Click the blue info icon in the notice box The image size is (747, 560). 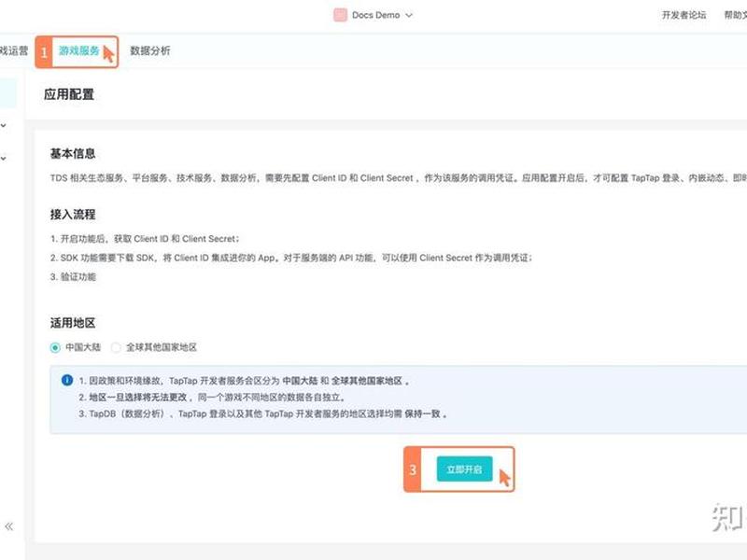[x=67, y=380]
